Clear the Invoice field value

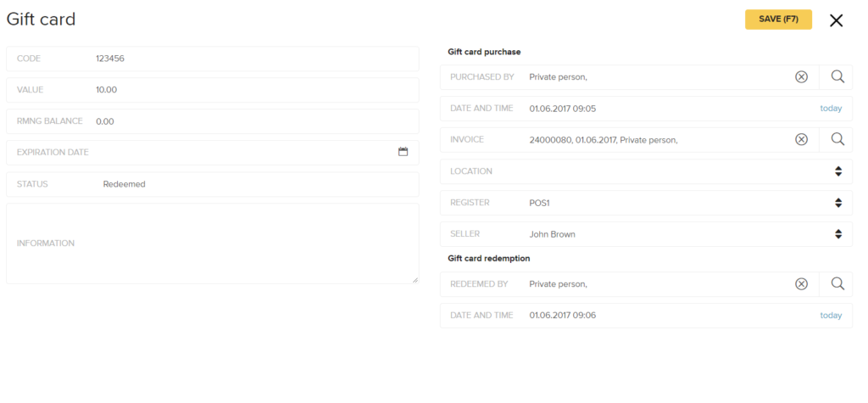pyautogui.click(x=801, y=140)
